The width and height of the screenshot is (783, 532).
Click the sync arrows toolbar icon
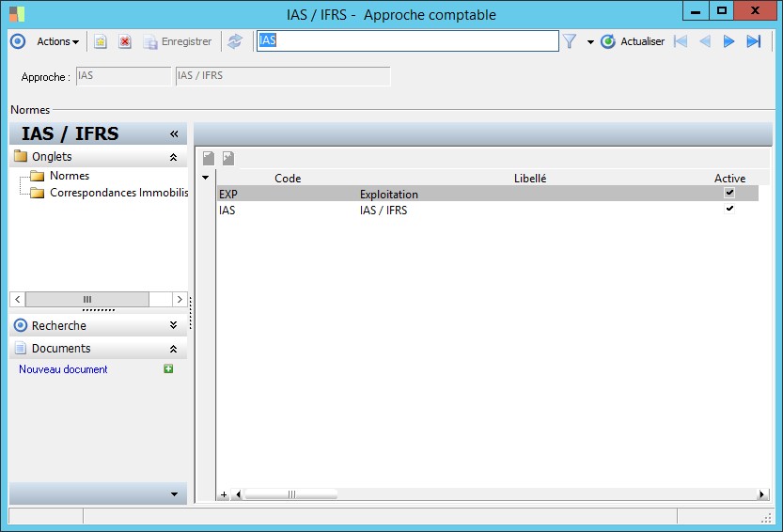[x=235, y=41]
